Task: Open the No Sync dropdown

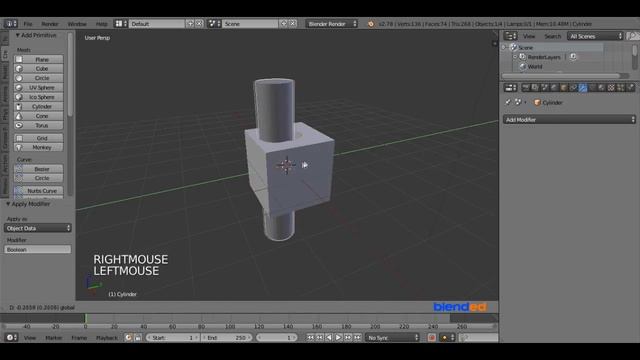Action: click(x=392, y=338)
